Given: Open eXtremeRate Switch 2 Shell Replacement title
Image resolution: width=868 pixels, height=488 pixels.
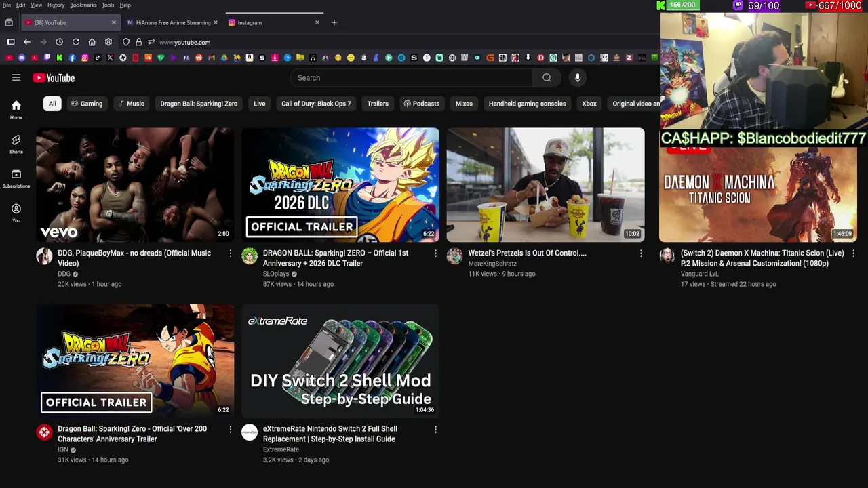Looking at the screenshot, I should pyautogui.click(x=330, y=434).
